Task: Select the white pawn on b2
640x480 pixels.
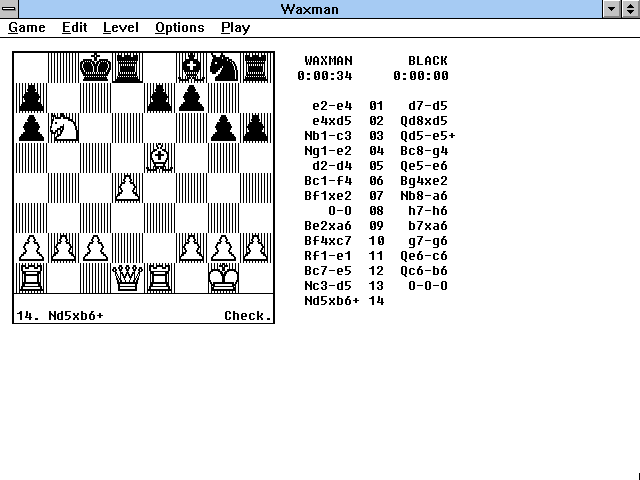Action: [x=63, y=248]
